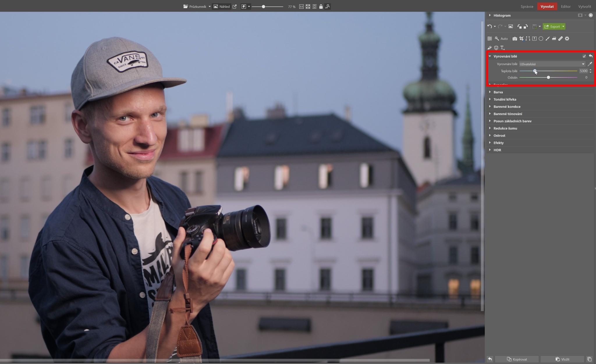Screen dimensions: 596x364
Task: Click the zoom swap magnifier icon
Action: tap(328, 6)
